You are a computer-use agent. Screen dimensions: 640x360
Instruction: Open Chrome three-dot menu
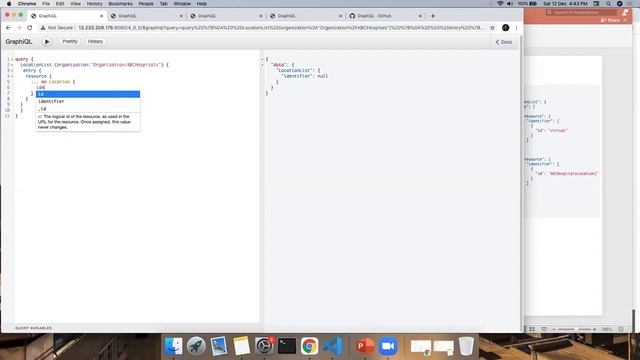[516, 28]
